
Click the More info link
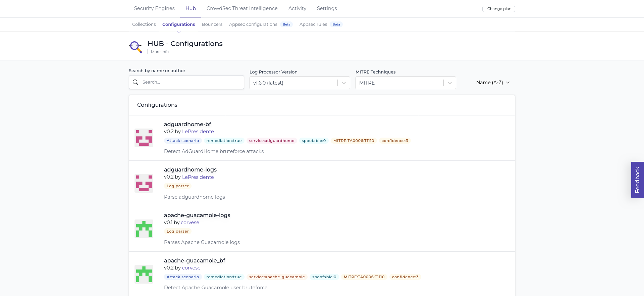point(160,52)
